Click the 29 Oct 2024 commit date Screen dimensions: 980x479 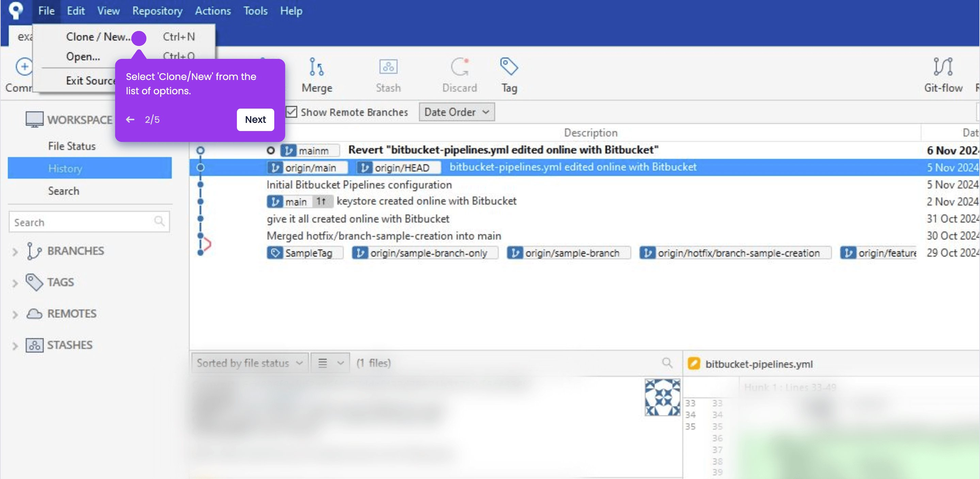(x=953, y=253)
